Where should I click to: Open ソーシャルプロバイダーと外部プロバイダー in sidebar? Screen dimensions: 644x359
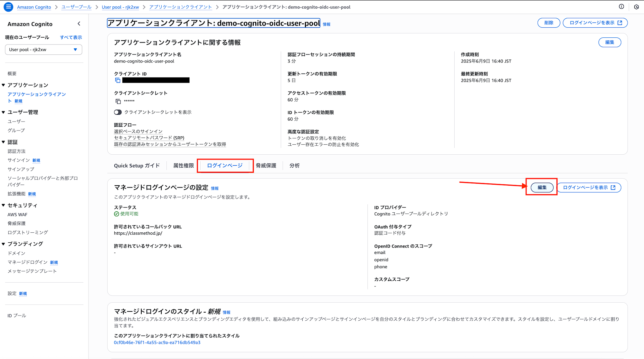click(43, 181)
